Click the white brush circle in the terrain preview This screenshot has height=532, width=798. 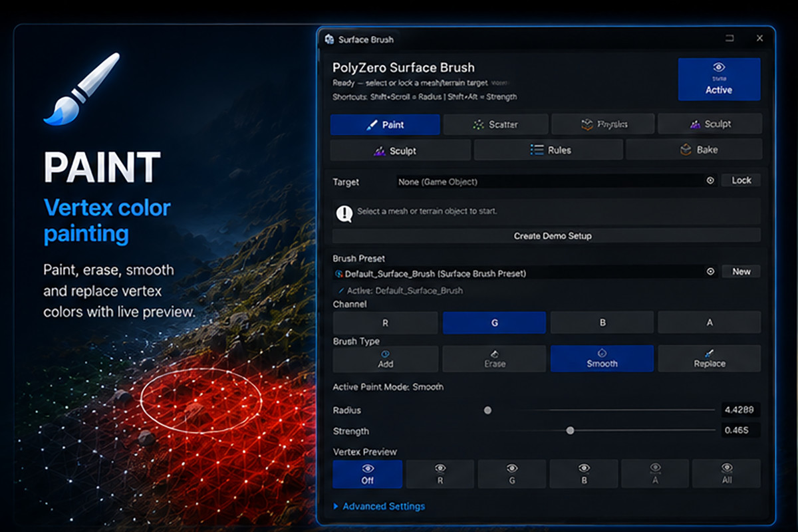(x=201, y=401)
